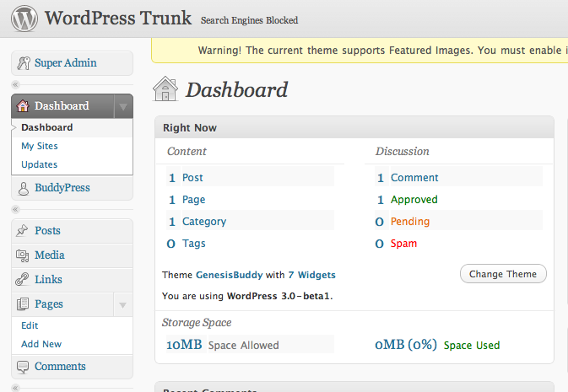Open the Spam comments link

403,244
